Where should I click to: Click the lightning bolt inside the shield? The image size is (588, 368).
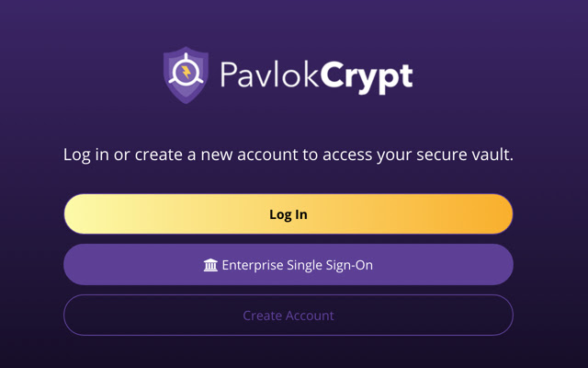point(187,70)
